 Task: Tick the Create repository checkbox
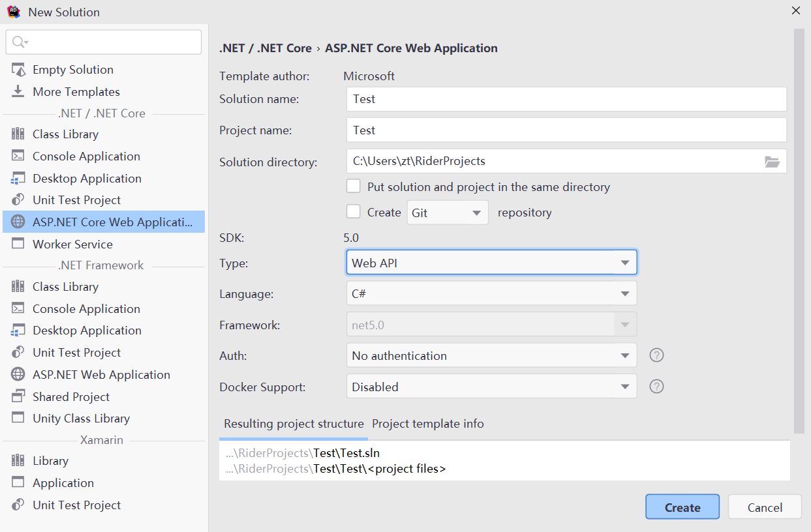(354, 212)
